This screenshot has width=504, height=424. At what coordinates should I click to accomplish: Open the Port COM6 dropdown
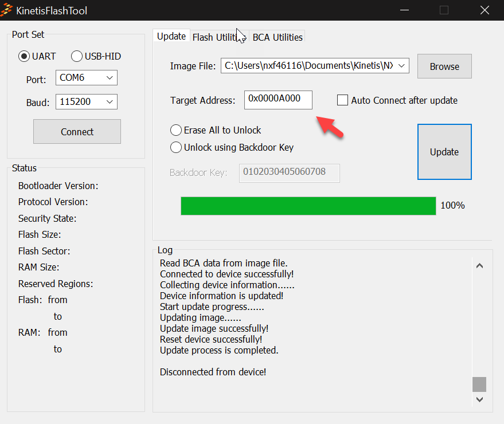pos(87,78)
